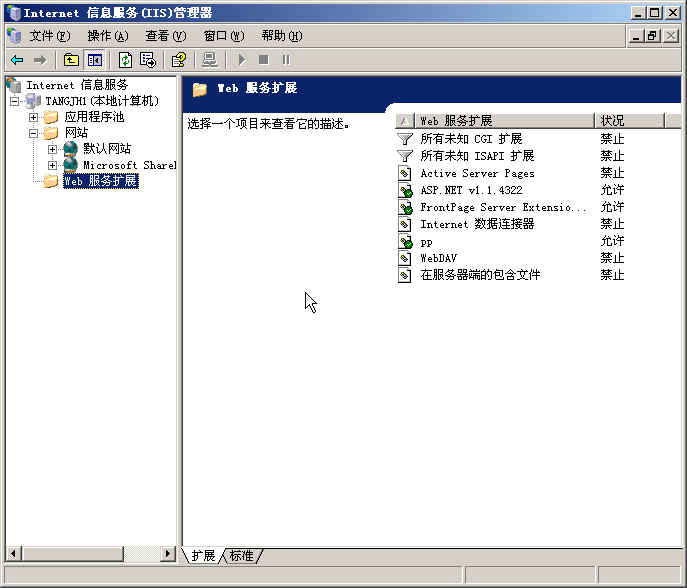The width and height of the screenshot is (687, 588).
Task: Click the Back arrow toolbar icon
Action: 17,60
